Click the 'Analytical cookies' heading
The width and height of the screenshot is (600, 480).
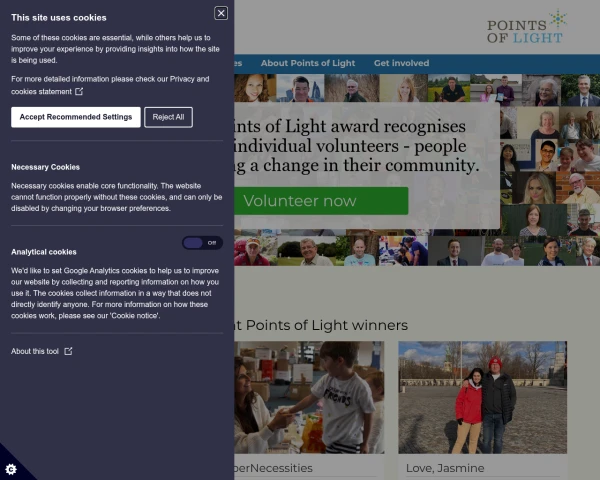44,252
